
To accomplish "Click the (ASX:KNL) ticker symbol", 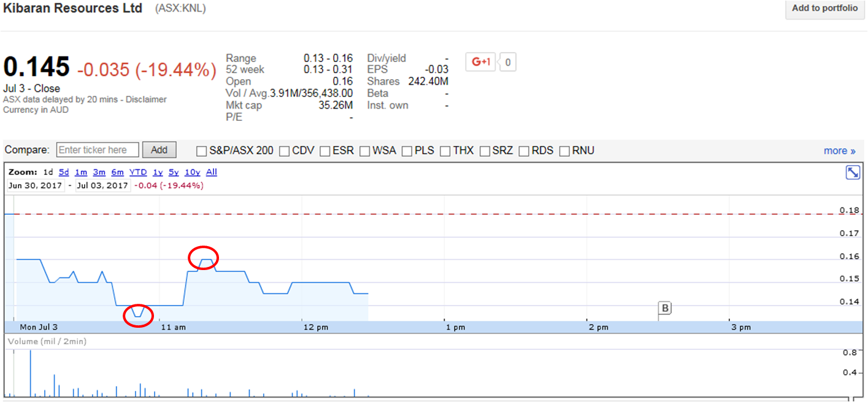I will coord(181,9).
